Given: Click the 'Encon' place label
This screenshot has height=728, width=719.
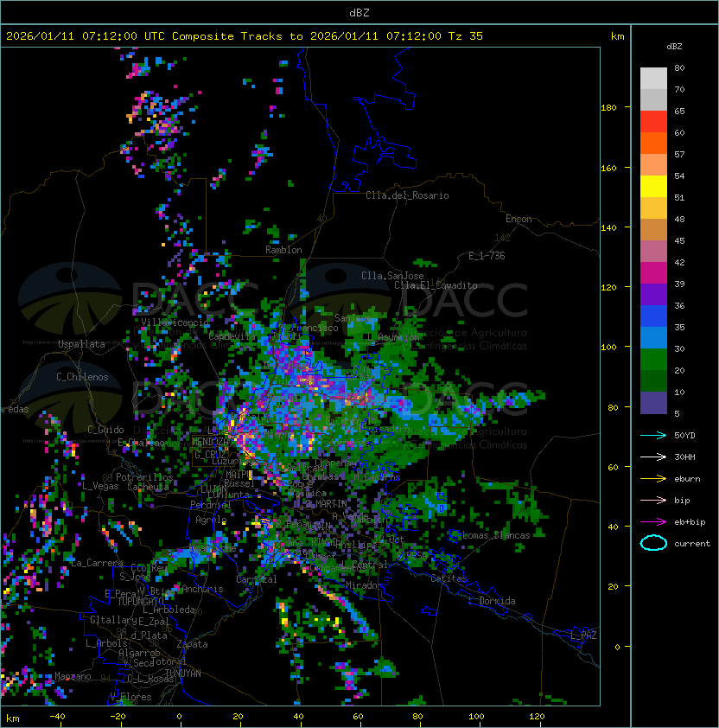Looking at the screenshot, I should [519, 219].
